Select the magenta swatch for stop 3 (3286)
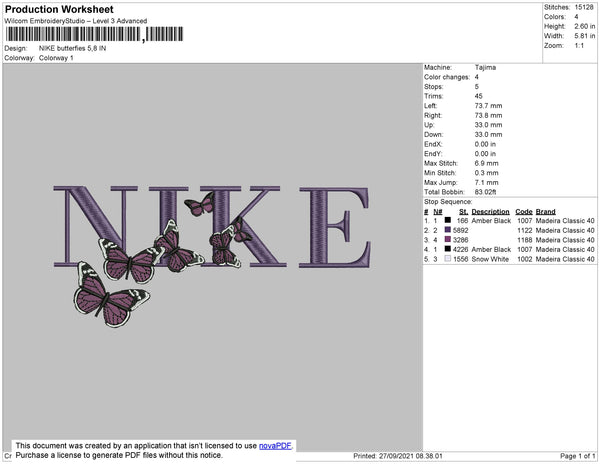The height and width of the screenshot is (464, 600). pos(448,239)
